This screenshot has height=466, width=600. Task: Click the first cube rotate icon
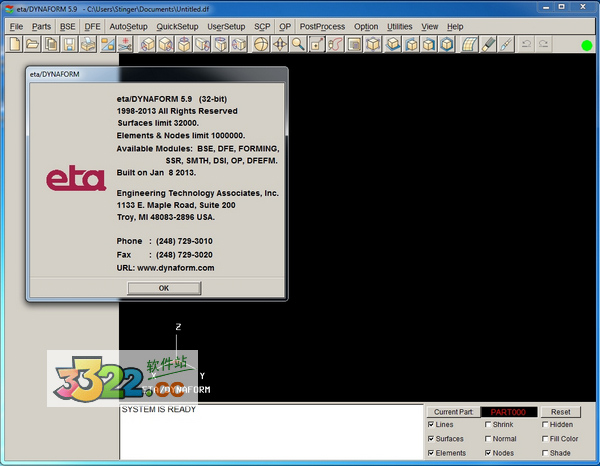pos(147,44)
